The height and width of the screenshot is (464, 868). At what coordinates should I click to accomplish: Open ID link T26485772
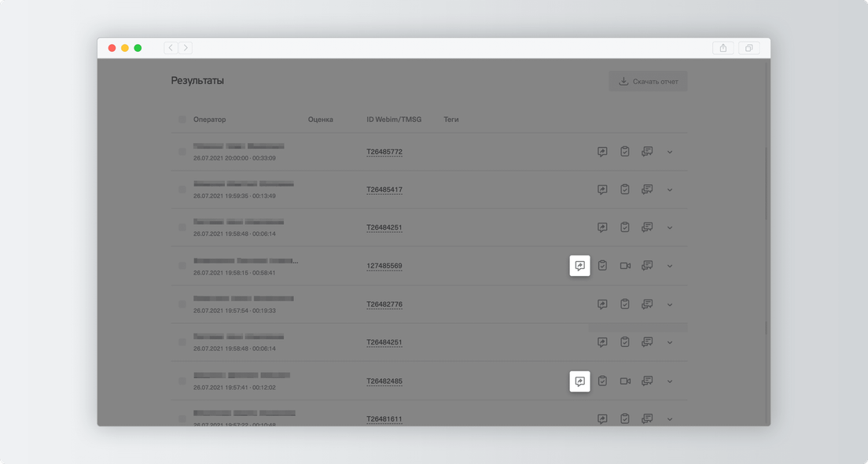(x=384, y=152)
